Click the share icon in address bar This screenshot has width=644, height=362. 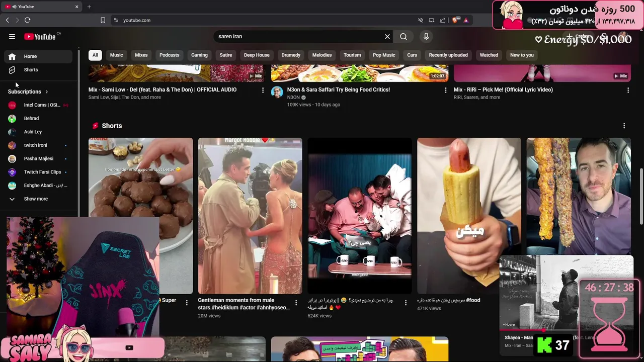tap(443, 20)
